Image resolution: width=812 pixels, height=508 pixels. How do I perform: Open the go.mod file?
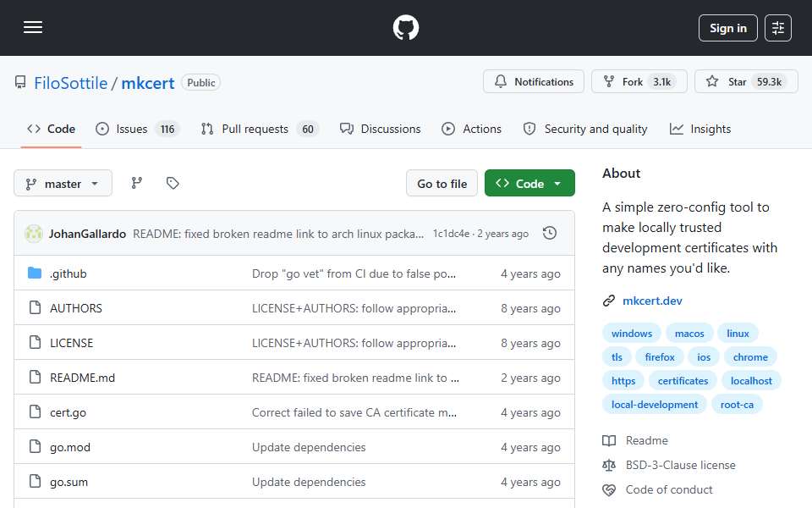tap(70, 447)
